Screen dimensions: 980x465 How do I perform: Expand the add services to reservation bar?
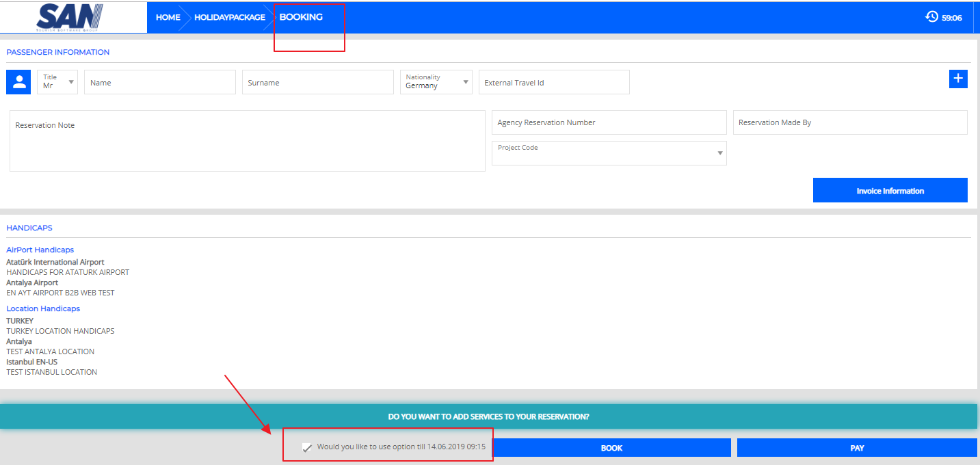(x=488, y=416)
